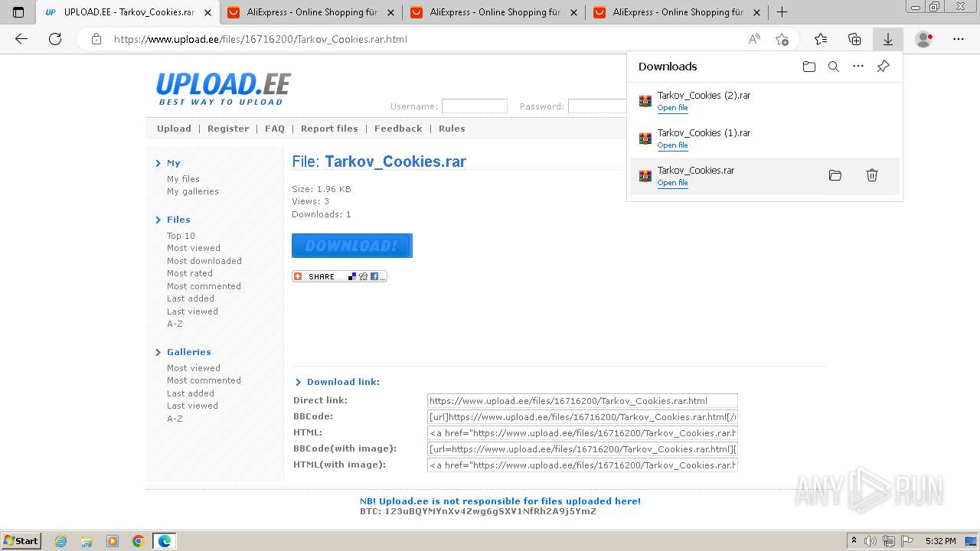Viewport: 980px width, 551px height.
Task: Open the Collections icon
Action: (x=854, y=39)
